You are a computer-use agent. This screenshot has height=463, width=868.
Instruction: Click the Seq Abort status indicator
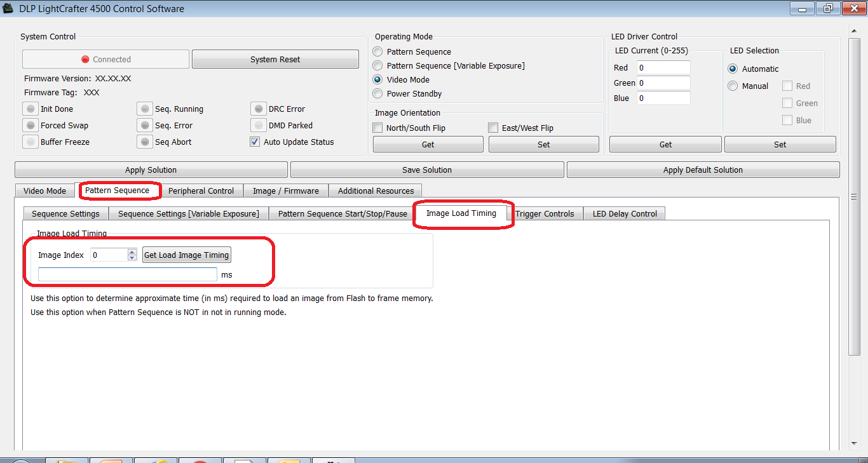145,142
